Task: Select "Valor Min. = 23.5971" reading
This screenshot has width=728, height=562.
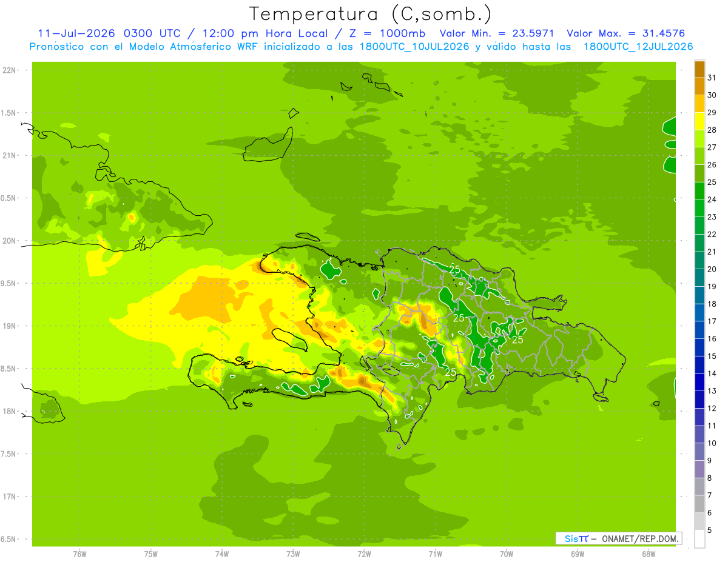Action: tap(497, 33)
